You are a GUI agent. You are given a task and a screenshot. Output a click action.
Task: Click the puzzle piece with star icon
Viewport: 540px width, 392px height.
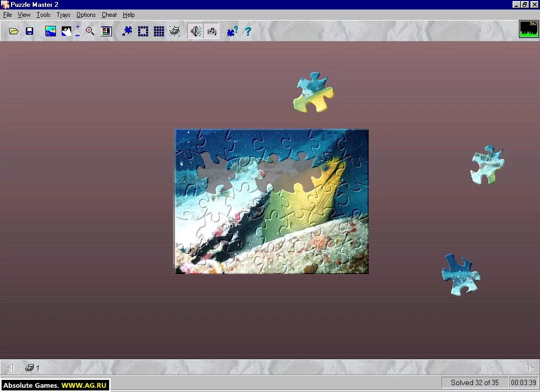pos(127,31)
